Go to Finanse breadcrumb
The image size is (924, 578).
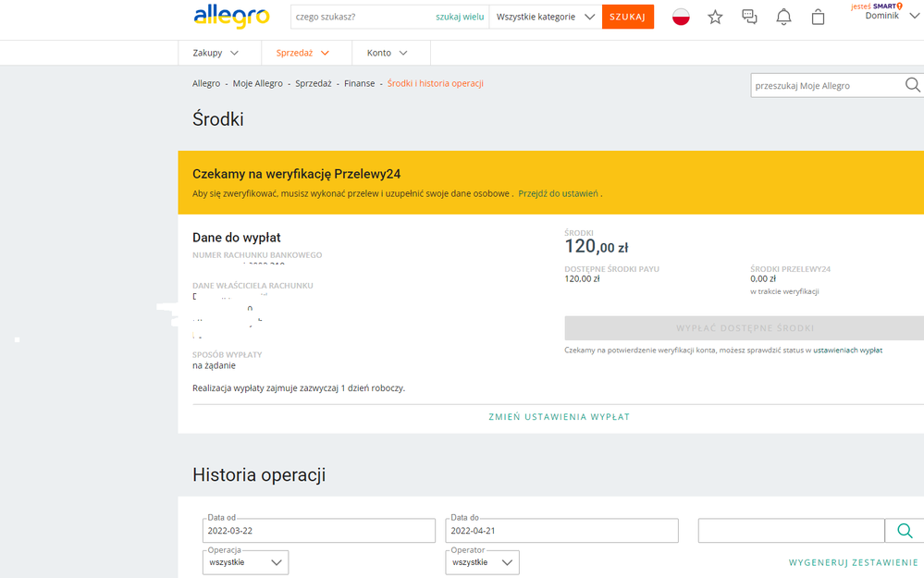pyautogui.click(x=360, y=83)
